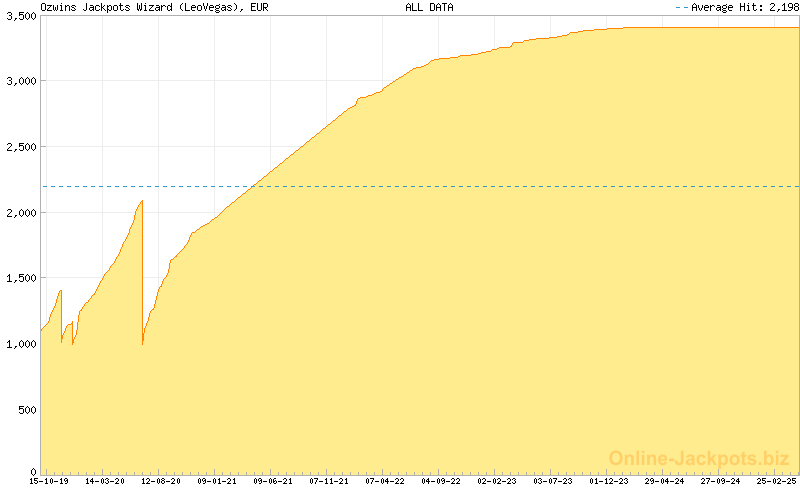Screen dimensions: 800x490
Task: Open the Online-Jackpots.biz watermark link
Action: (x=698, y=458)
